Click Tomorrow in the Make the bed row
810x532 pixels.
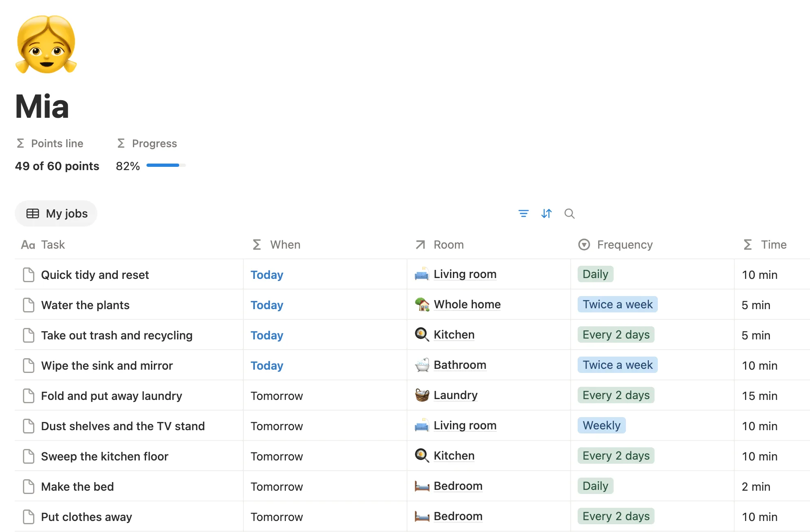pyautogui.click(x=277, y=487)
